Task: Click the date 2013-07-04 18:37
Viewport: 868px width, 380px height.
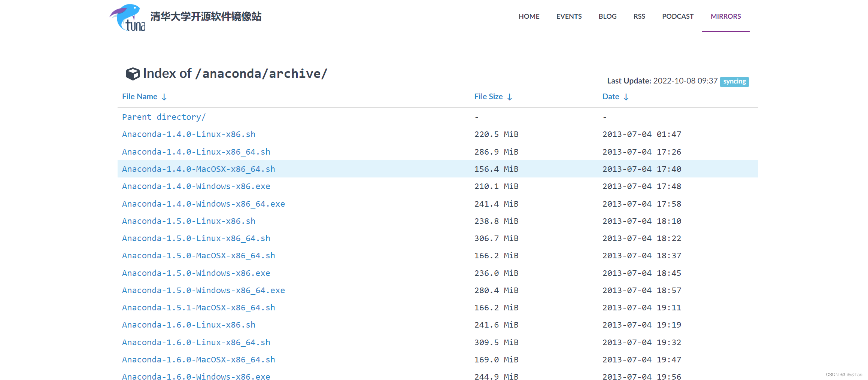Action: (x=642, y=255)
